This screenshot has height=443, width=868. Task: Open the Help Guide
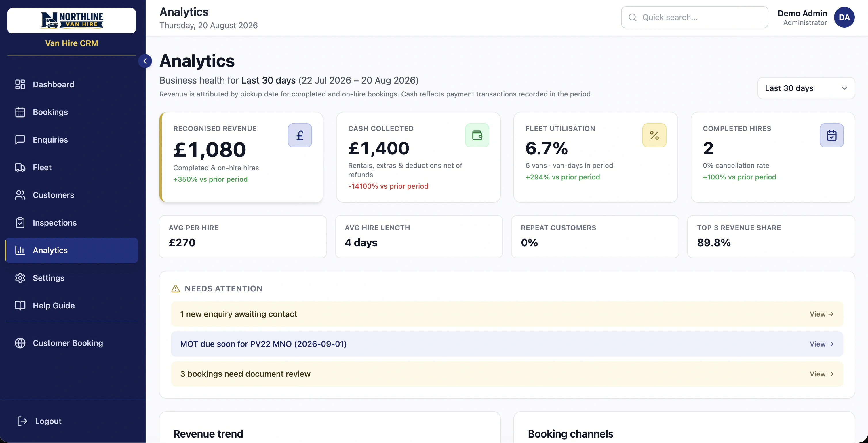pos(71,305)
